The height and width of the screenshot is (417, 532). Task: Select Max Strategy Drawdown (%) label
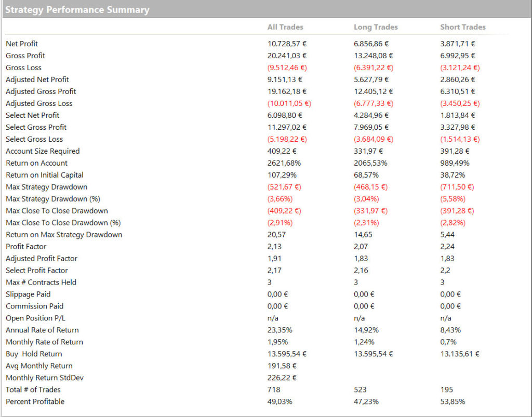[53, 199]
